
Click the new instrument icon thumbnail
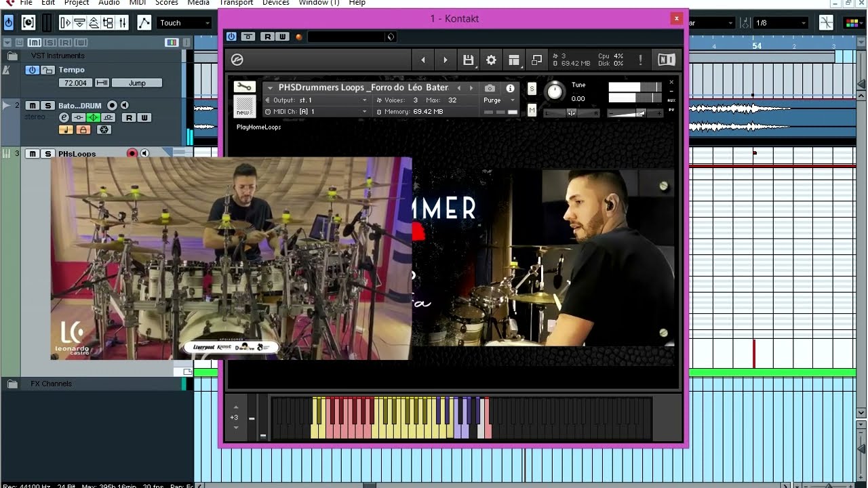[x=244, y=106]
